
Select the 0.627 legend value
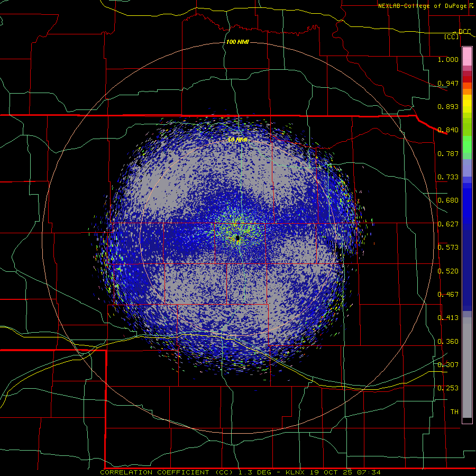pyautogui.click(x=448, y=224)
